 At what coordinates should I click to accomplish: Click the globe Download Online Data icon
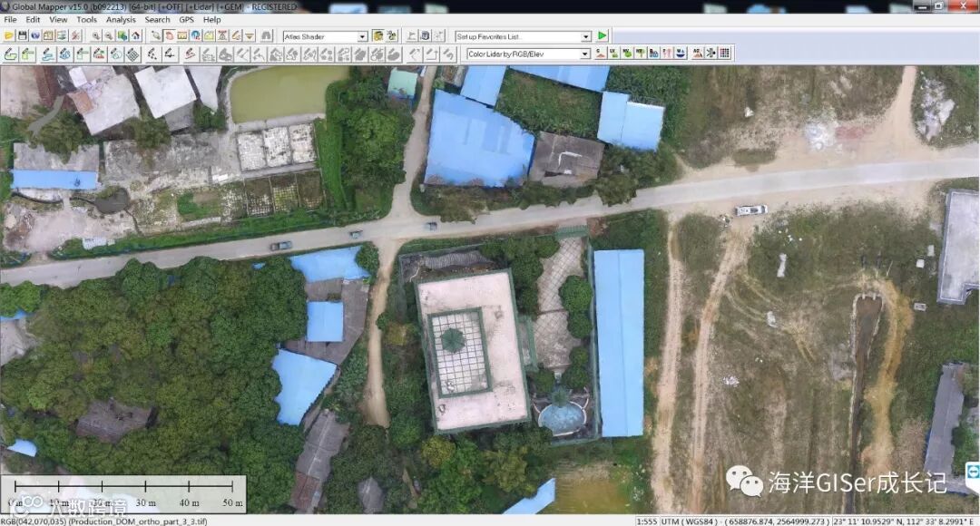click(x=35, y=36)
